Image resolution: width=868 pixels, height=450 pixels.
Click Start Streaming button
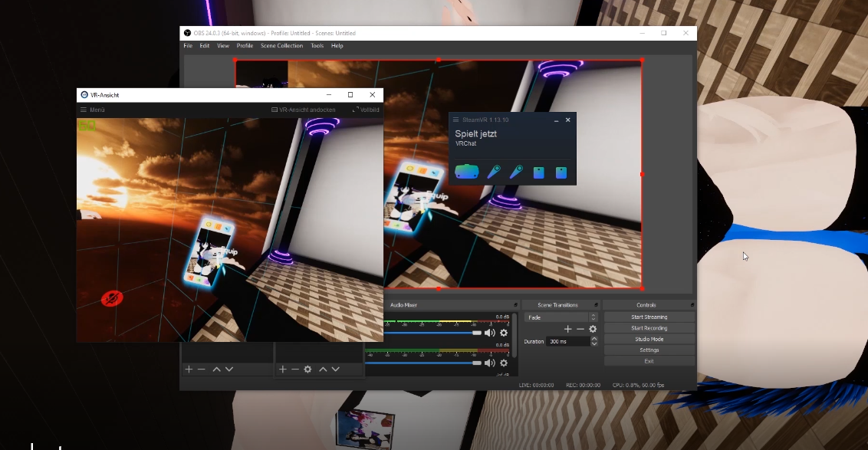[x=649, y=317]
